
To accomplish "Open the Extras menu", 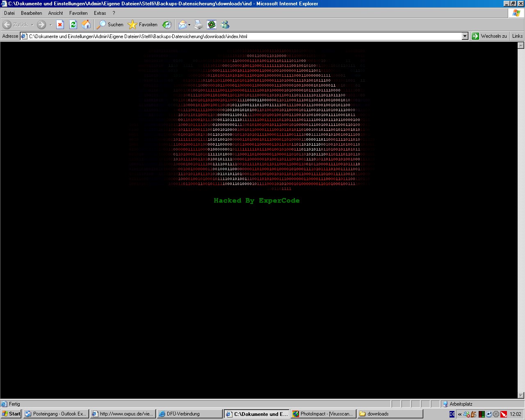I will (x=100, y=13).
